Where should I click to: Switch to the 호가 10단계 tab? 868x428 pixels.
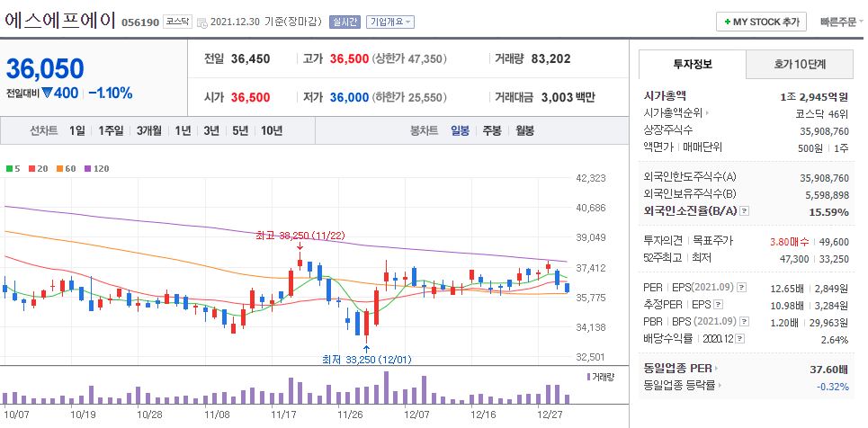800,64
